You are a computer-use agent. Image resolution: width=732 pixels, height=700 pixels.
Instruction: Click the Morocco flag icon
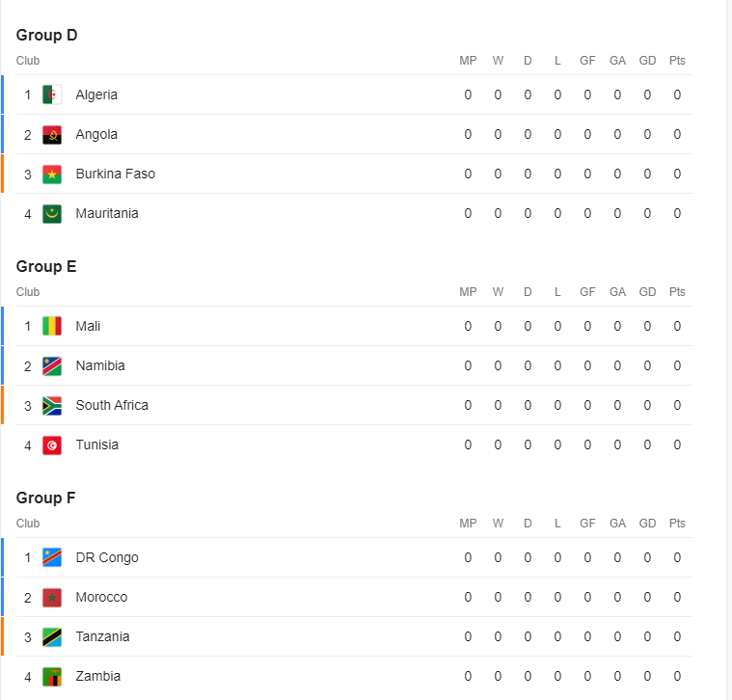click(x=52, y=598)
